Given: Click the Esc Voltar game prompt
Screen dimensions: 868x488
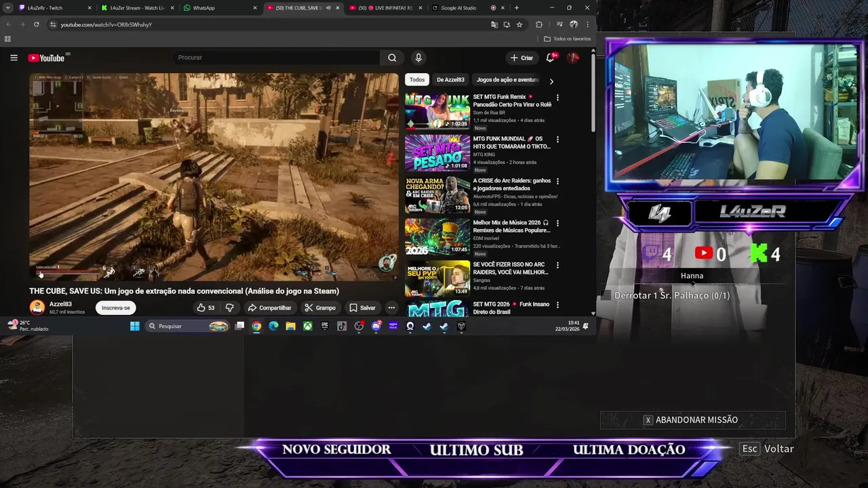Looking at the screenshot, I should pos(768,449).
